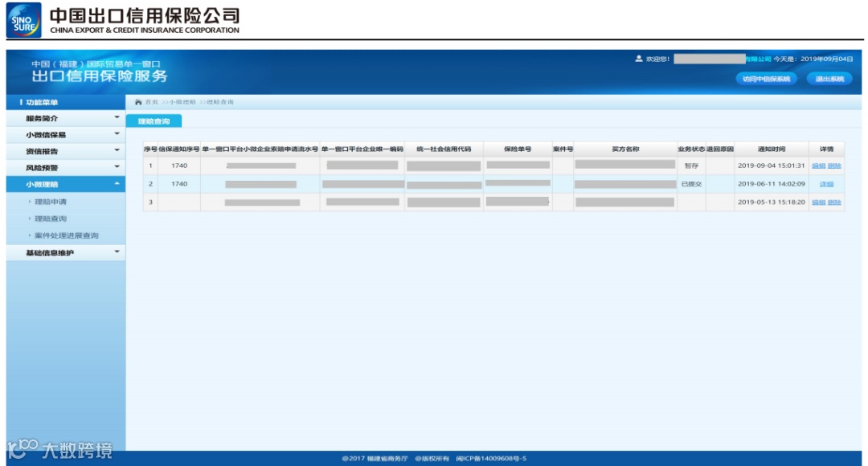Click the 2019-09-04 15:01:31 timestamp
This screenshot has height=466, width=868.
pyautogui.click(x=771, y=166)
